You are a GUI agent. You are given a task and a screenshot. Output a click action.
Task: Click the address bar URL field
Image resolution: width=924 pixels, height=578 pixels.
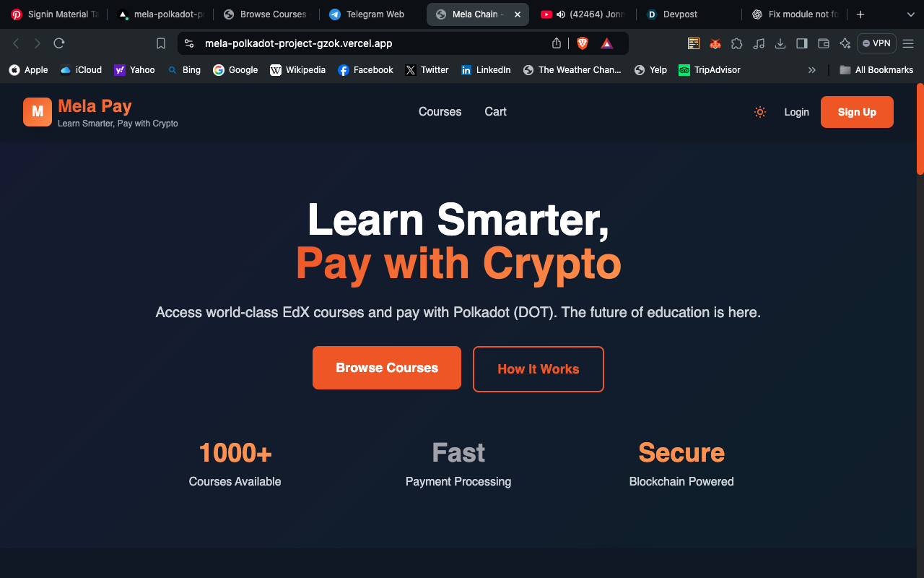[375, 43]
